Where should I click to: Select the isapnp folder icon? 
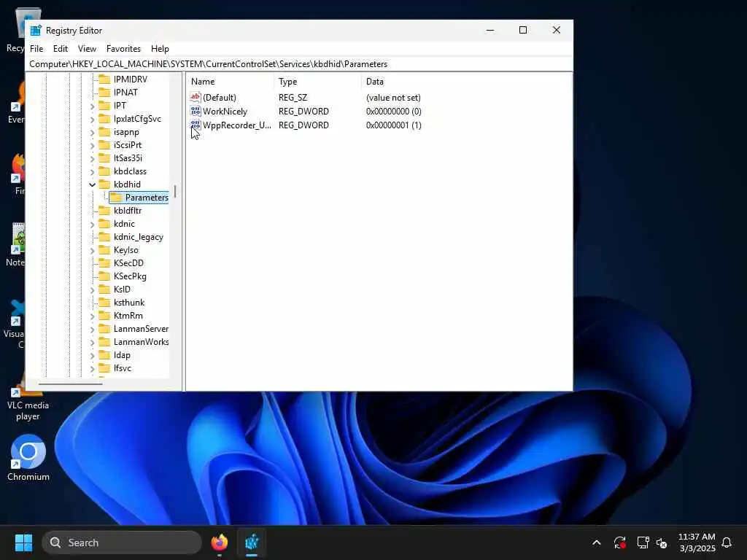tap(104, 132)
